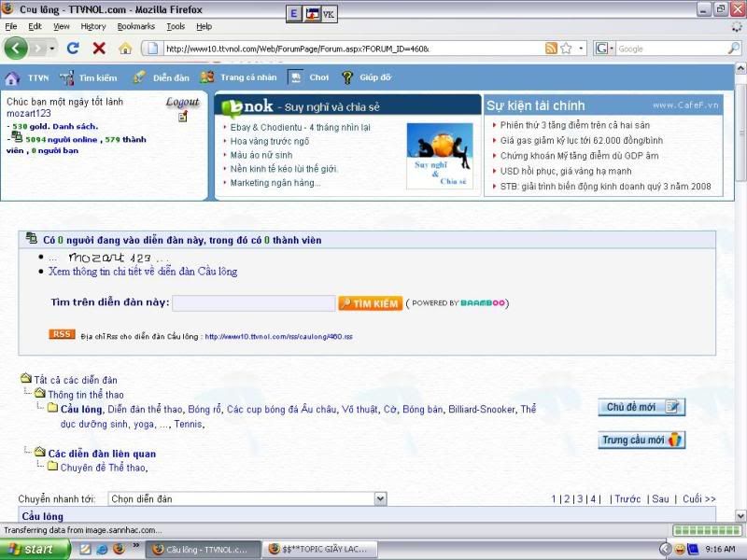
Task: Open the Bookmarks menu
Action: 135,26
